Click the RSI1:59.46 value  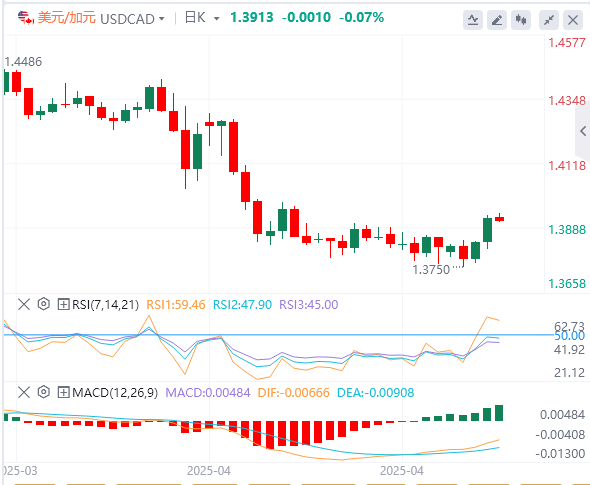pyautogui.click(x=176, y=304)
